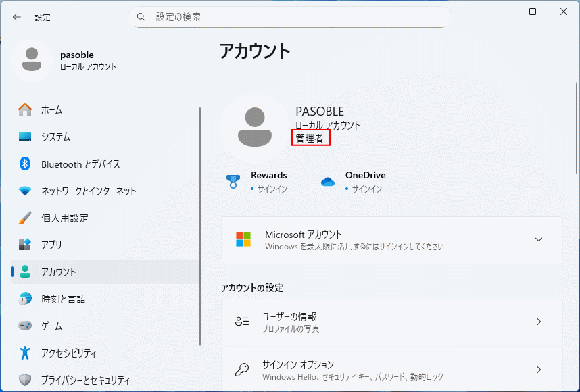
Task: Click the 管理者 account label
Action: point(310,139)
